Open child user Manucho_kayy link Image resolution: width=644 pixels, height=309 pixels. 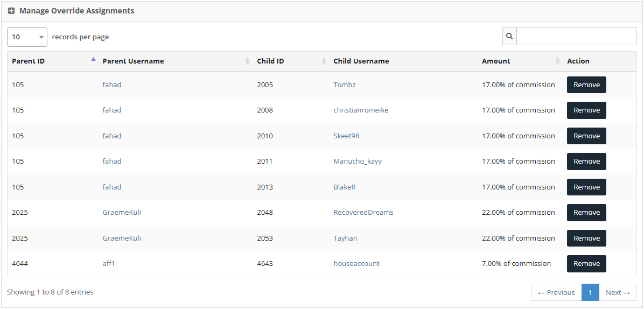point(358,161)
